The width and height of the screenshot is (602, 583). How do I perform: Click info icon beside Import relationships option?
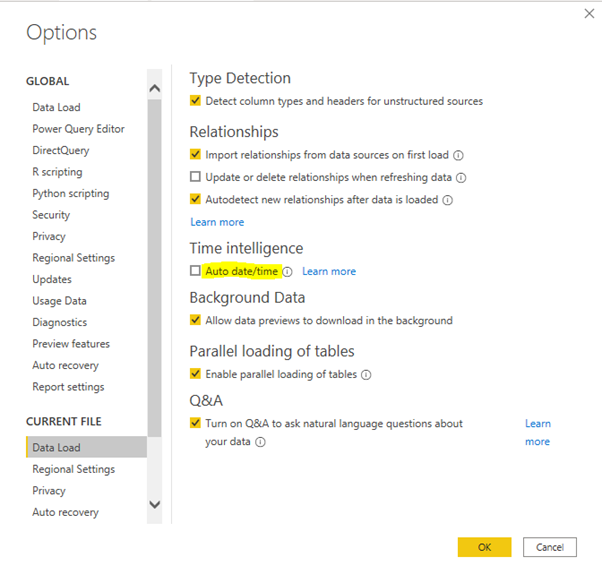point(458,155)
